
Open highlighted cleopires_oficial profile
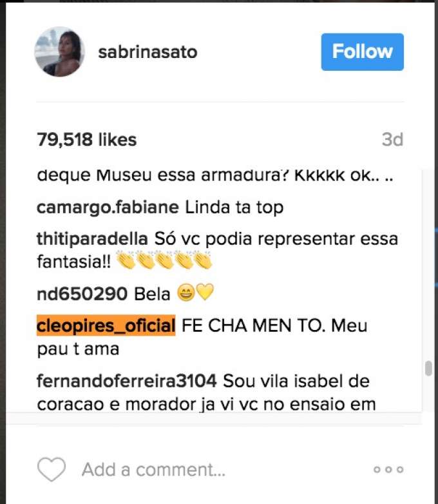[106, 325]
